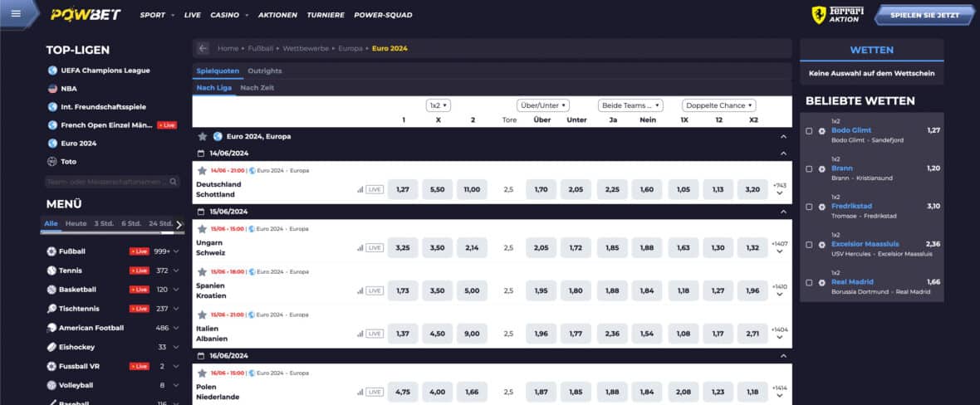Favorite Deutschland vs Schottland with star icon

tap(202, 171)
